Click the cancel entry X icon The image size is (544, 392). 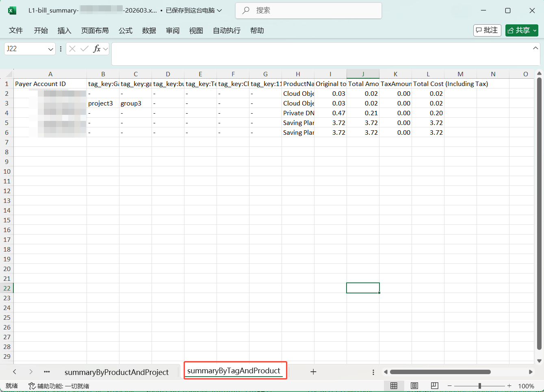[x=72, y=49]
